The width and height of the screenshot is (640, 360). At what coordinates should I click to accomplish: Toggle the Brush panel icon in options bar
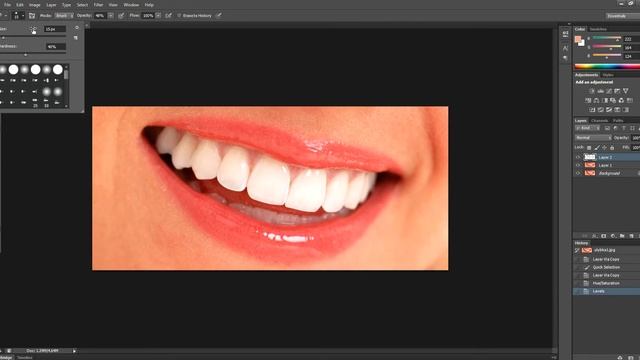coord(32,16)
